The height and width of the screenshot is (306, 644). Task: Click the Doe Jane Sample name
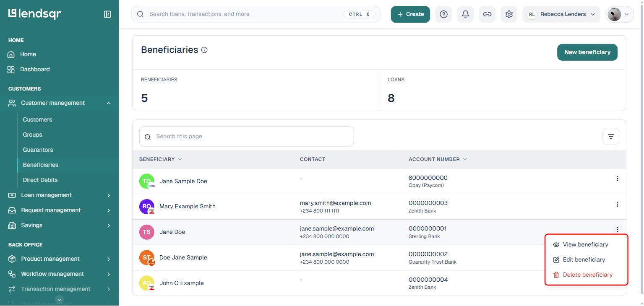tap(183, 257)
